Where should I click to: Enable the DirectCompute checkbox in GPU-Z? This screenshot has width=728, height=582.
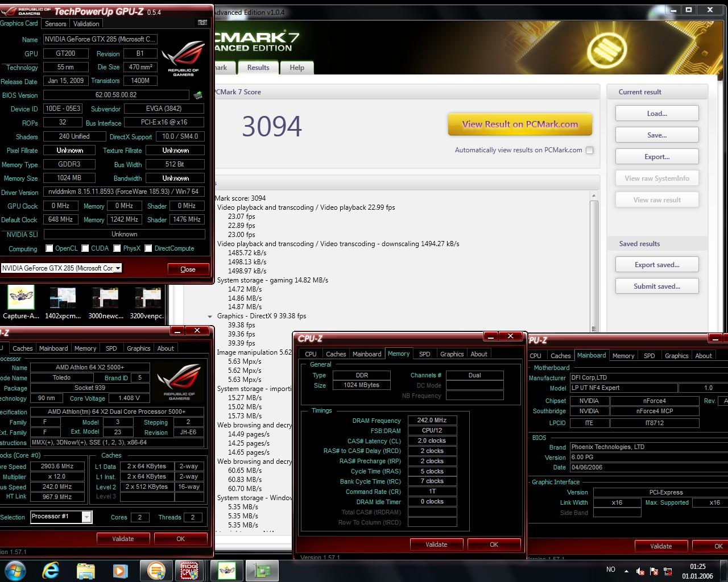pyautogui.click(x=148, y=248)
